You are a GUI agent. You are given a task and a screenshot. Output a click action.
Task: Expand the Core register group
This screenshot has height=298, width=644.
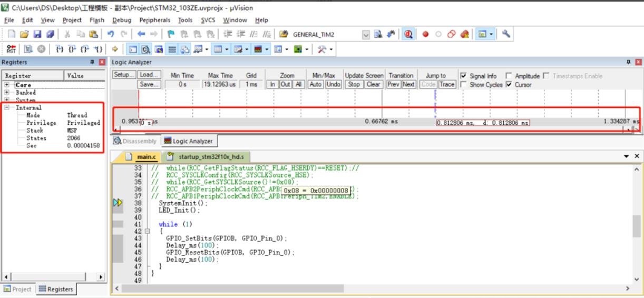pos(7,85)
